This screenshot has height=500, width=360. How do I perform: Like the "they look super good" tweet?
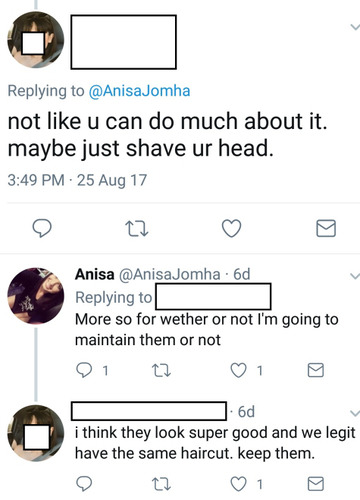239,484
